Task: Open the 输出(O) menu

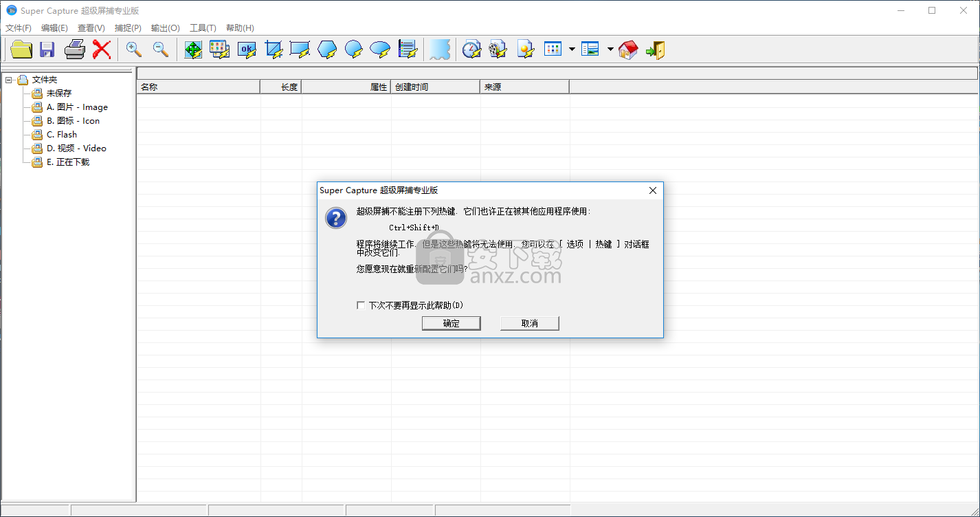Action: pyautogui.click(x=165, y=28)
